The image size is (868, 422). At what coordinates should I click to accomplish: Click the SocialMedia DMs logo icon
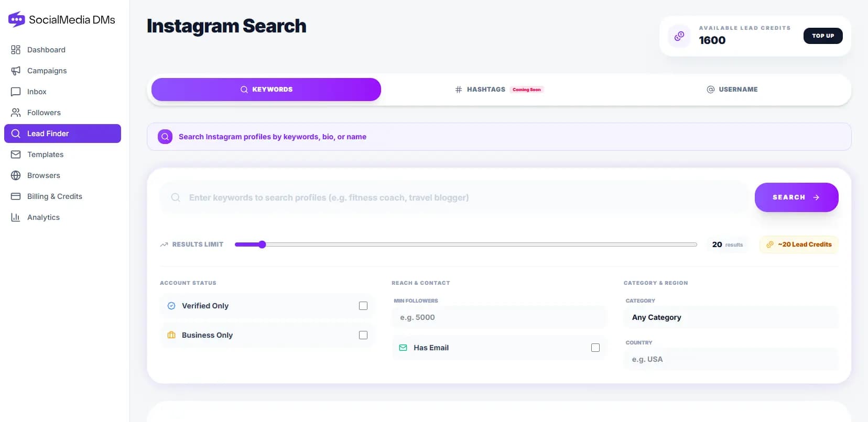tap(17, 19)
